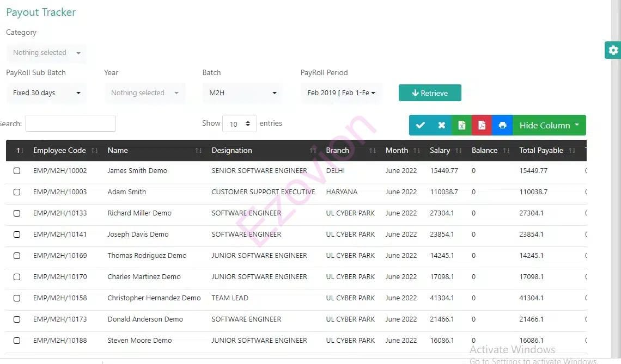Open the settings gear on right edge
The image size is (621, 364).
pos(613,50)
